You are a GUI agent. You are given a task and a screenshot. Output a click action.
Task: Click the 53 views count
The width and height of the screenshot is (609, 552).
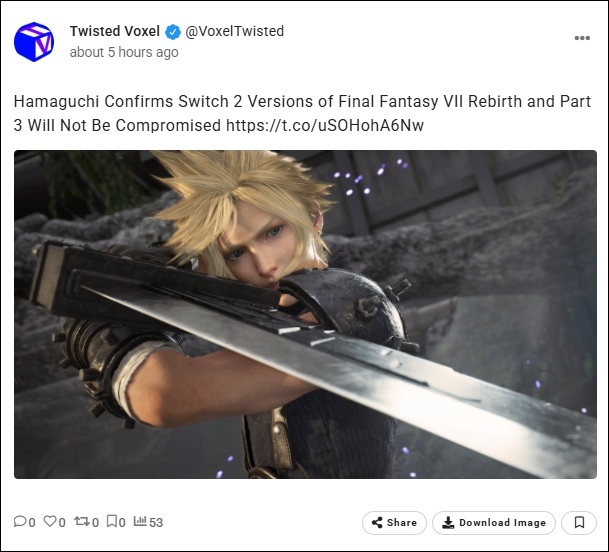pos(156,522)
